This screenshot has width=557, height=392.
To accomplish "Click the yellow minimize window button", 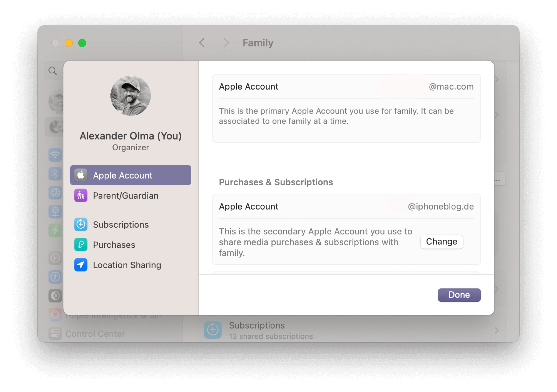I will 69,43.
